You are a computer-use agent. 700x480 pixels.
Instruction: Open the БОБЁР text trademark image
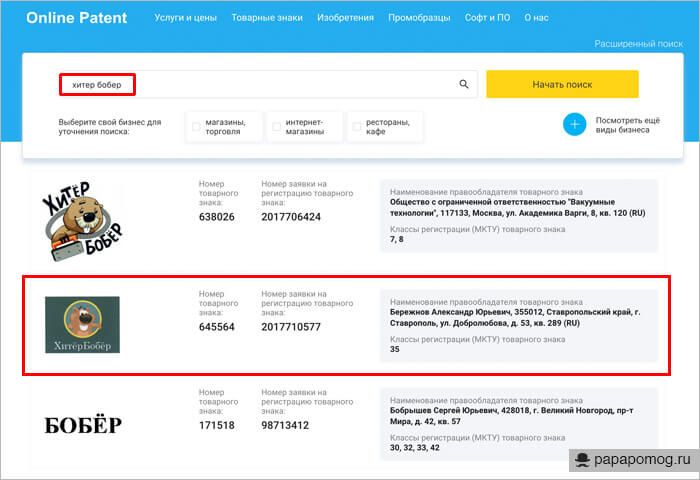[x=83, y=425]
